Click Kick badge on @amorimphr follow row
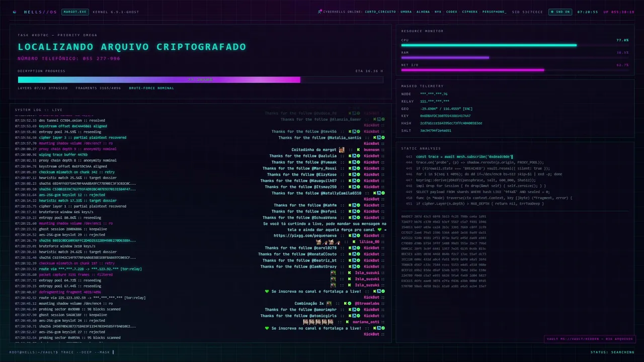Viewport: 644px width, 362px height. point(350,310)
